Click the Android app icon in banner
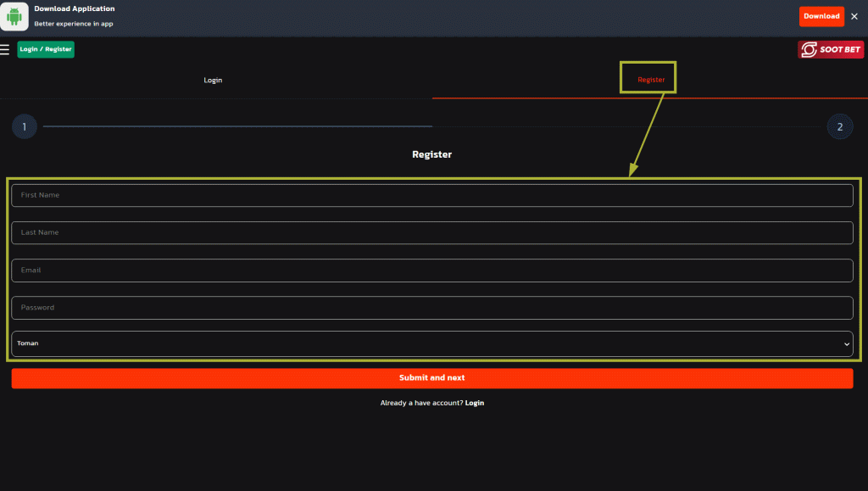868x491 pixels. (x=14, y=16)
